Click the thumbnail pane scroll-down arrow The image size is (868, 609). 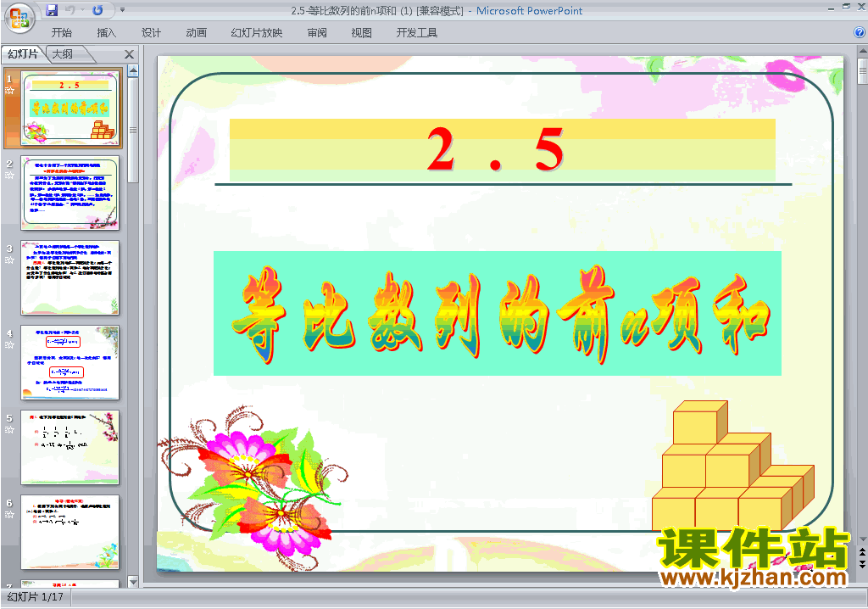click(133, 581)
